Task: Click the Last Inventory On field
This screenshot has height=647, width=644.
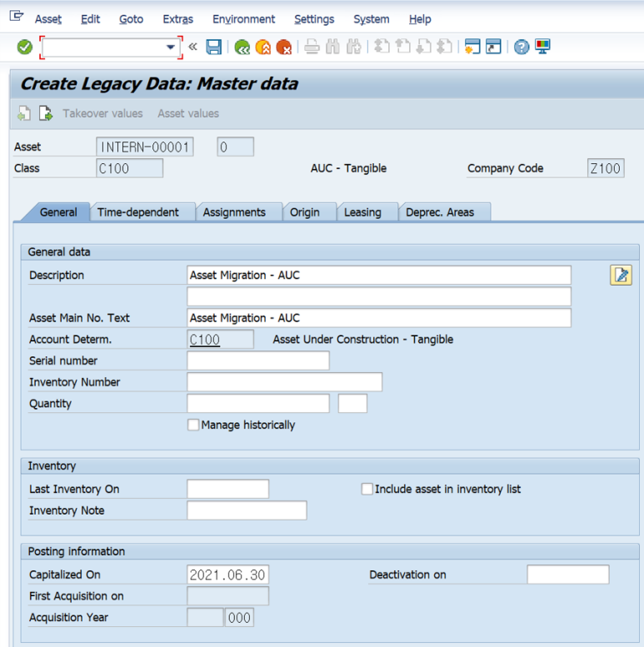Action: click(x=228, y=489)
